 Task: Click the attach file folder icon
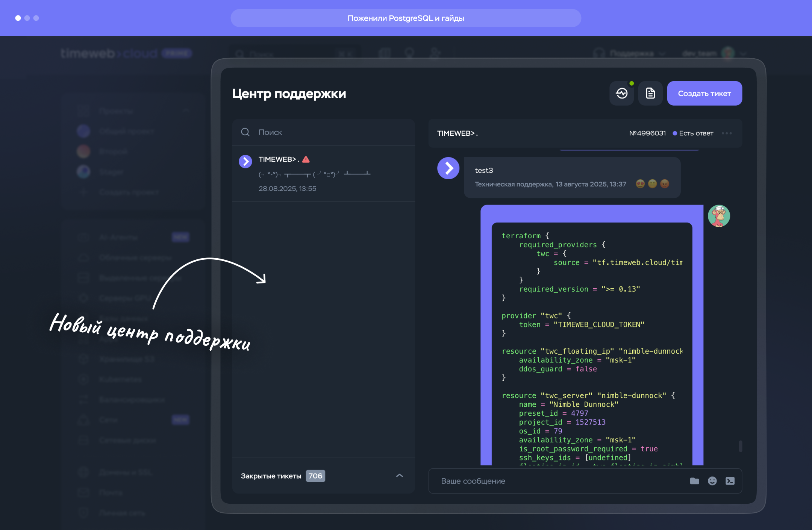[694, 481]
